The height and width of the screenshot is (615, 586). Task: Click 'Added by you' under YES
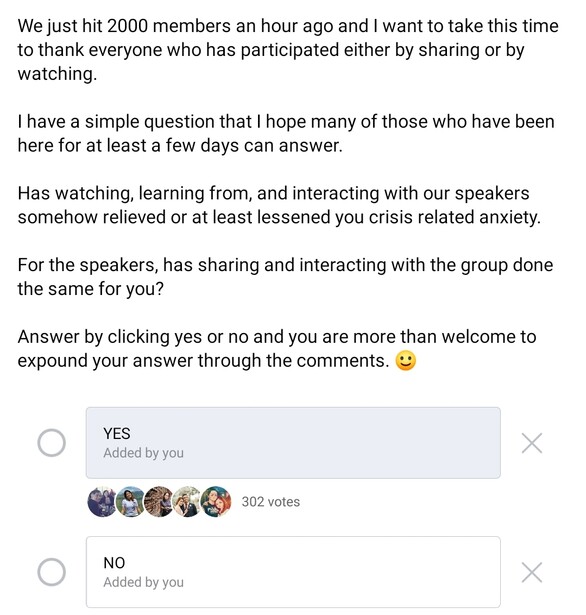[144, 453]
